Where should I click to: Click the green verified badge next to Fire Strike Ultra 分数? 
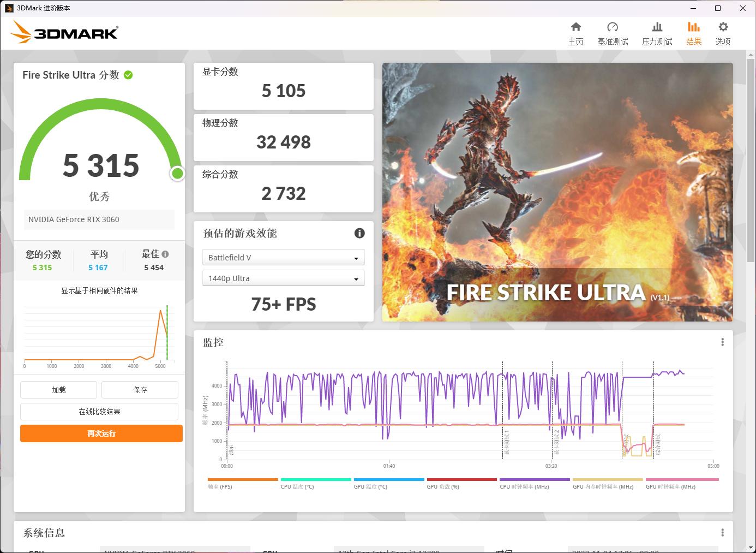click(x=128, y=75)
